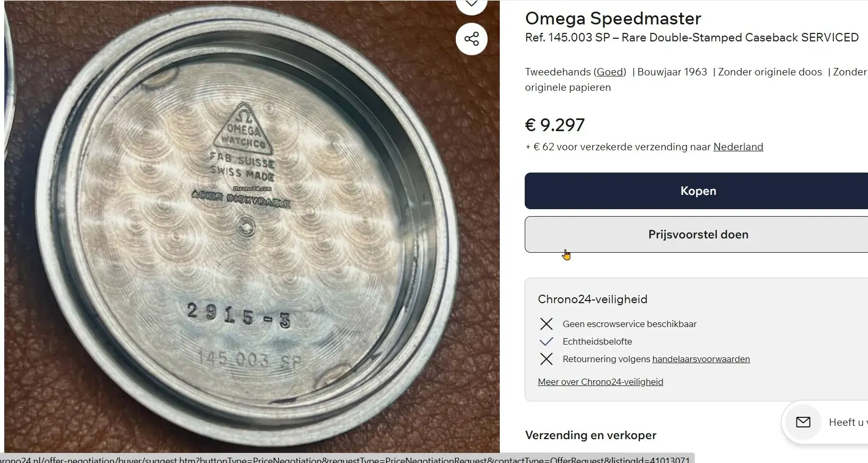This screenshot has width=868, height=463.
Task: Buy the watch with Kopen button
Action: (x=696, y=191)
